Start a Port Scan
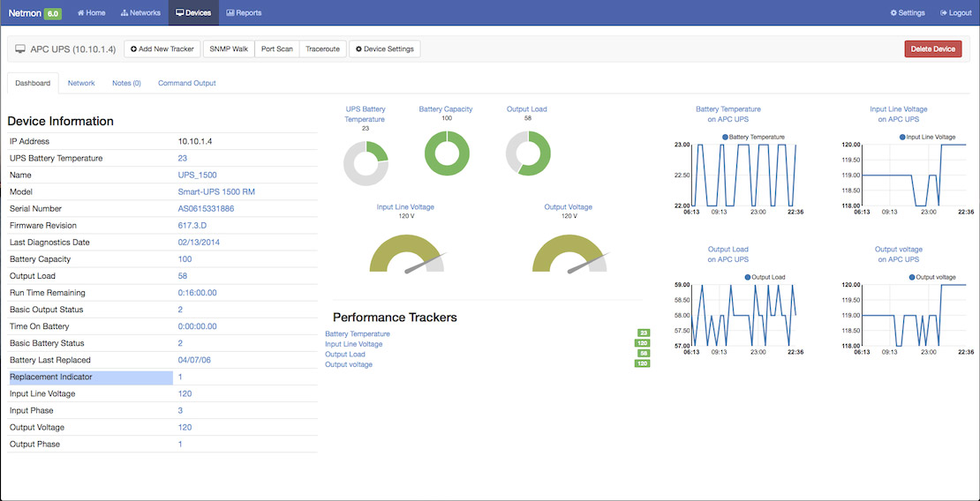 277,49
